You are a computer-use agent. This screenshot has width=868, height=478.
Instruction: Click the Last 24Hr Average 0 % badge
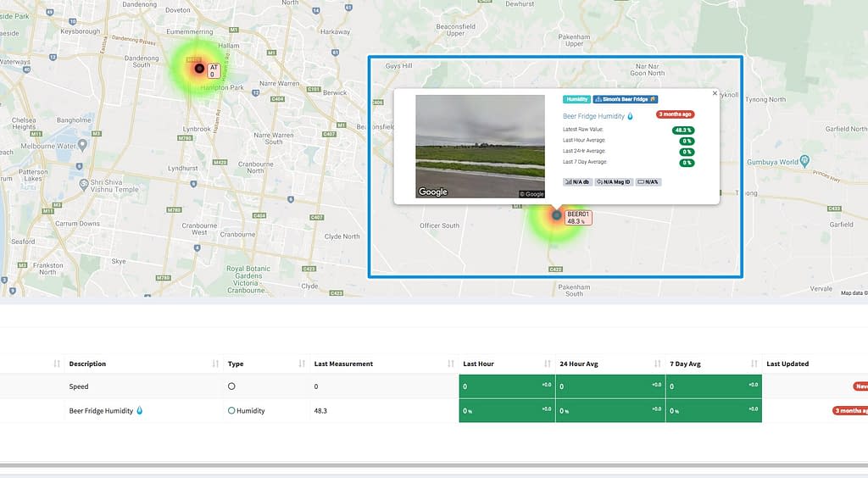point(687,153)
